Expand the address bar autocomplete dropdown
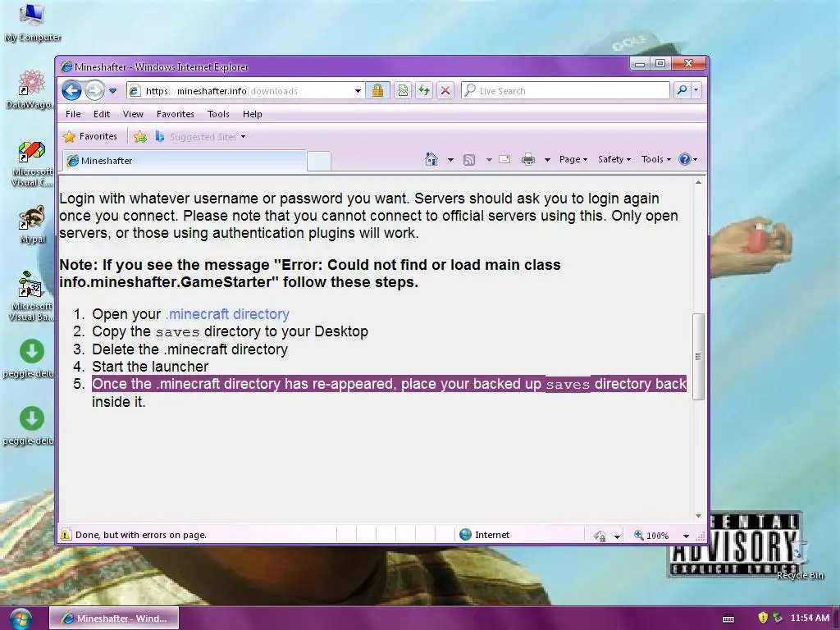The image size is (840, 630). pos(358,91)
